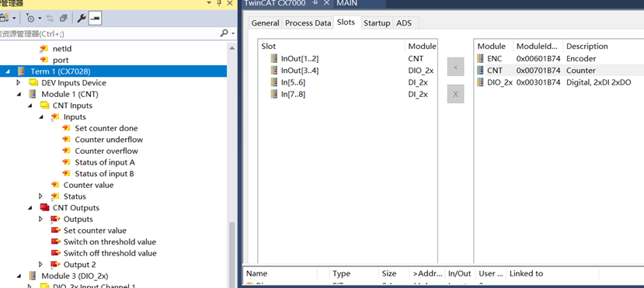
Task: Click the '<' assign module button
Action: pyautogui.click(x=455, y=67)
